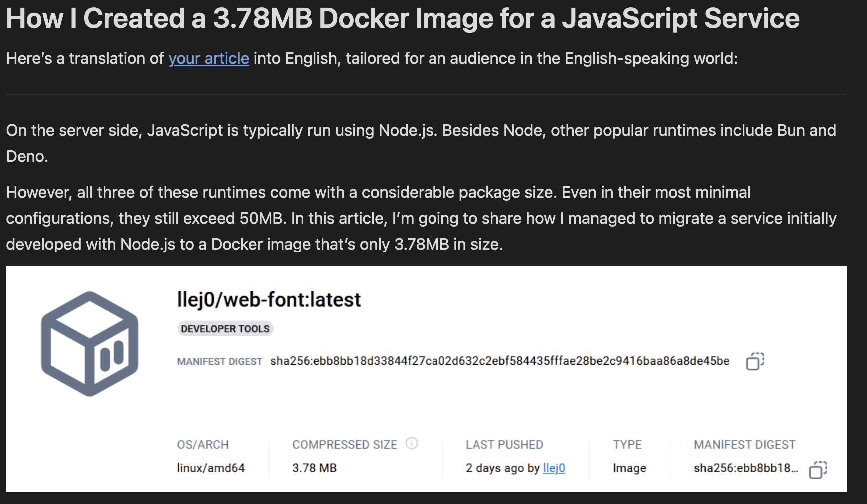Select the DEVELOPER TOOLS category badge
Image resolution: width=867 pixels, height=504 pixels.
click(225, 329)
